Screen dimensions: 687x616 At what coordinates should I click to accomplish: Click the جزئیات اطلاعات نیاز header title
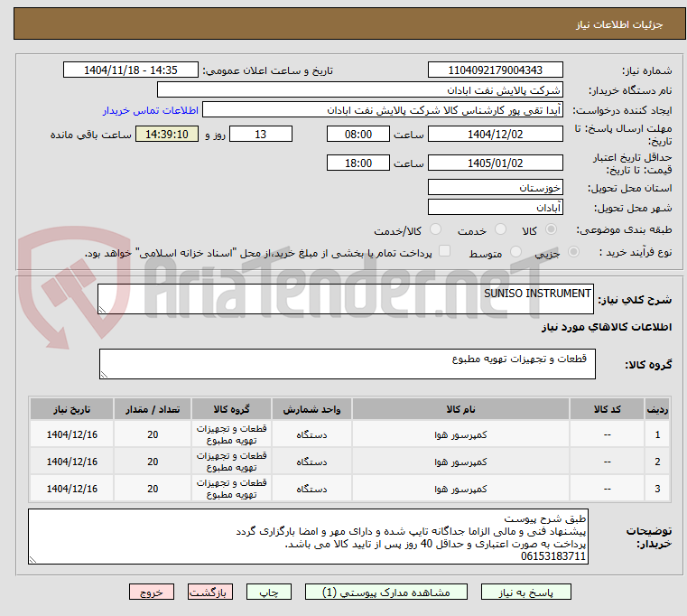coord(618,24)
